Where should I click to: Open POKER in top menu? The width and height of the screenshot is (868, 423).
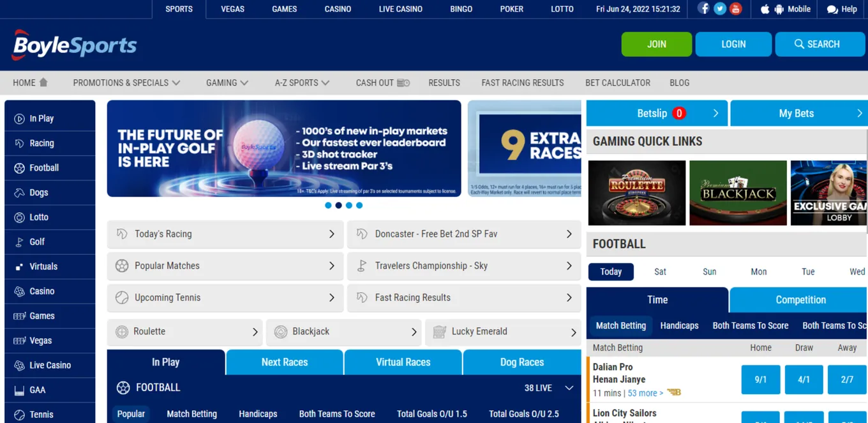click(x=511, y=9)
